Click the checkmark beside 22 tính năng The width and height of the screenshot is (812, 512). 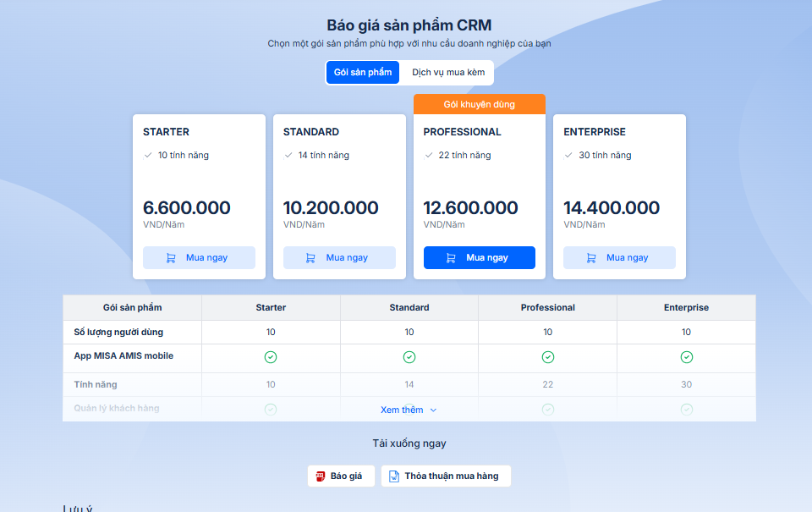click(428, 155)
